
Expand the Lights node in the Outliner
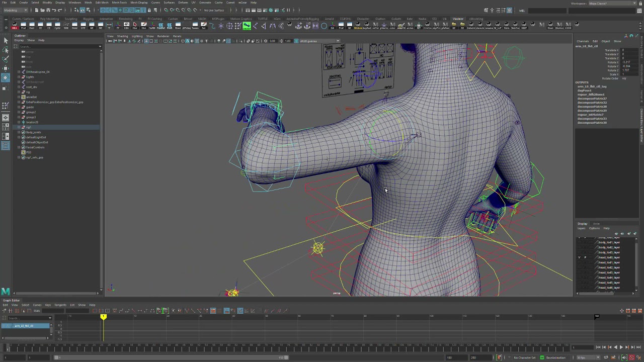[19, 77]
